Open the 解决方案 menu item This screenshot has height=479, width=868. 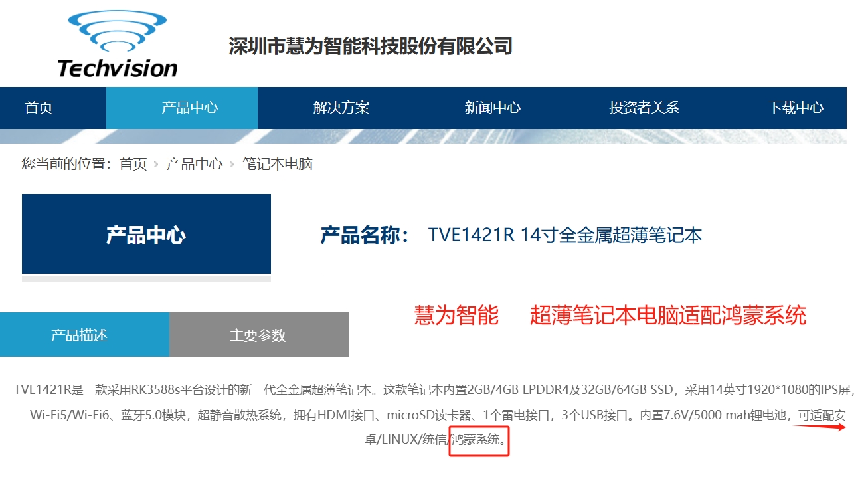click(341, 108)
